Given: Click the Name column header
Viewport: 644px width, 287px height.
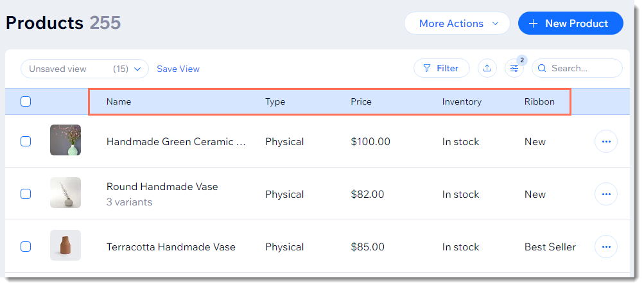Looking at the screenshot, I should point(119,101).
